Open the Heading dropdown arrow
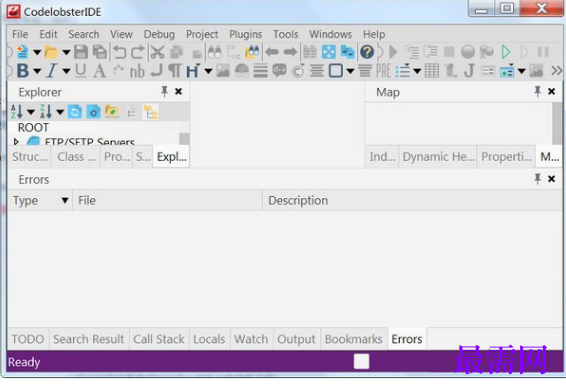 coord(208,71)
